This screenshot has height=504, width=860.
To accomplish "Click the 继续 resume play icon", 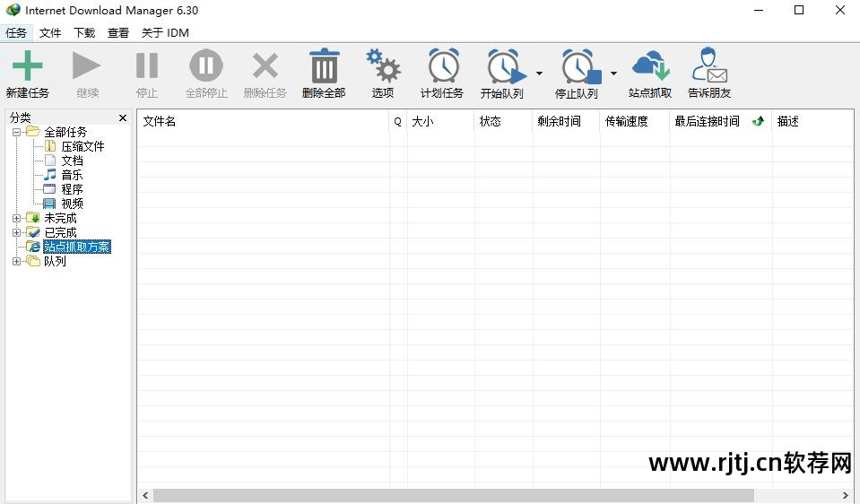I will click(x=86, y=65).
